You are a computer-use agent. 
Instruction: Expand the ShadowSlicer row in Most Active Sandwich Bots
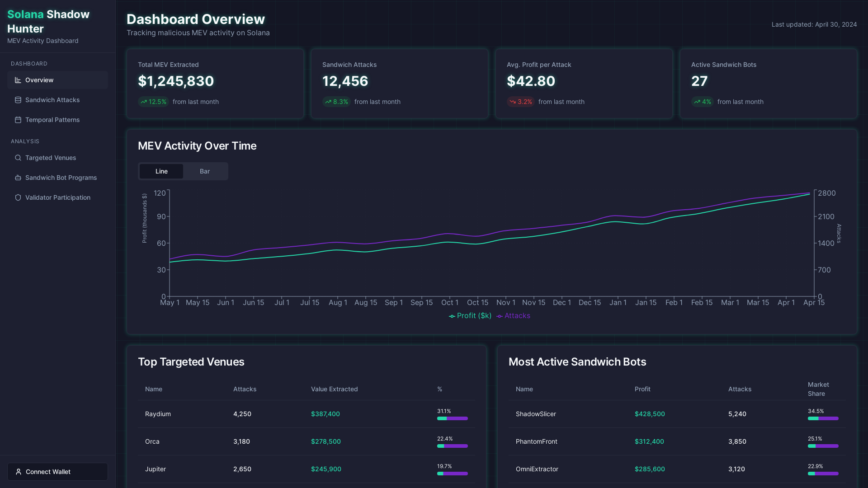point(536,414)
